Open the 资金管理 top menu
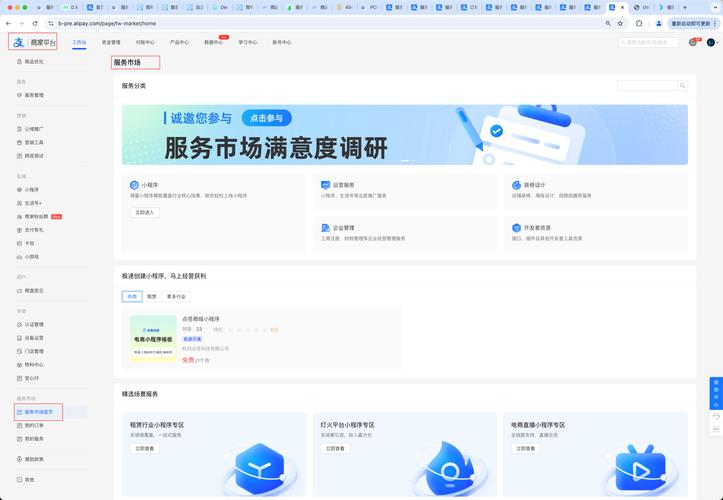Viewport: 723px width, 500px height. (111, 42)
